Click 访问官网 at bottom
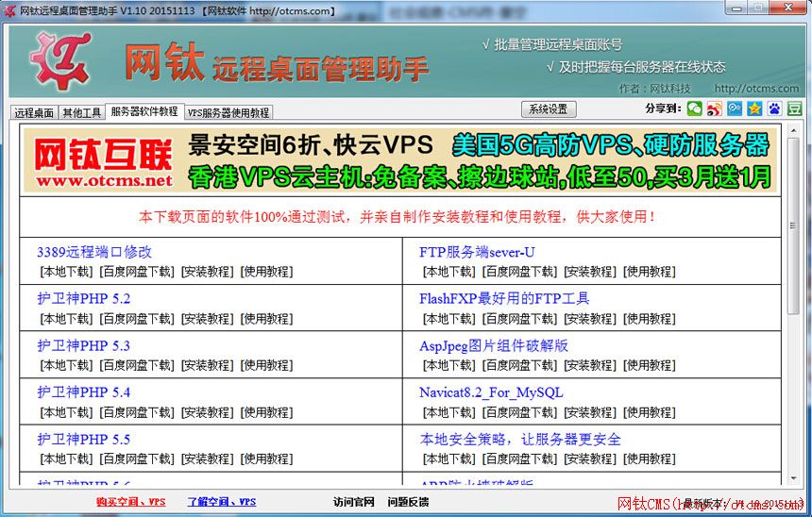 click(354, 502)
